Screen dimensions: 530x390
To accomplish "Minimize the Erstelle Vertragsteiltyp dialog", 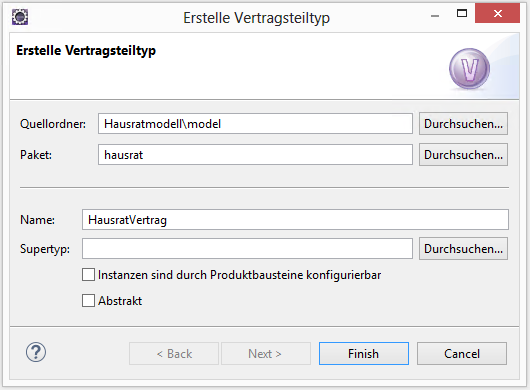I will (x=435, y=15).
